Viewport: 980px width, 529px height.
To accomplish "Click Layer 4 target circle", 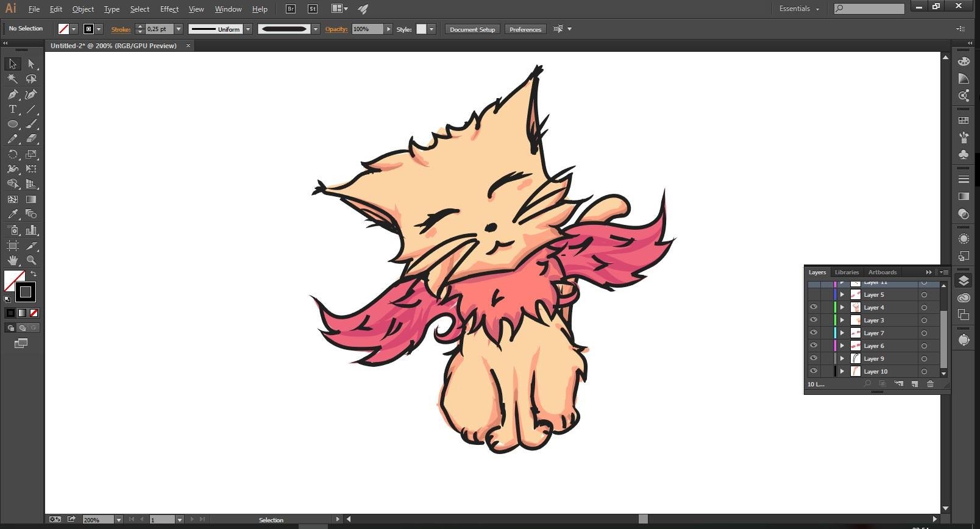I will [924, 307].
